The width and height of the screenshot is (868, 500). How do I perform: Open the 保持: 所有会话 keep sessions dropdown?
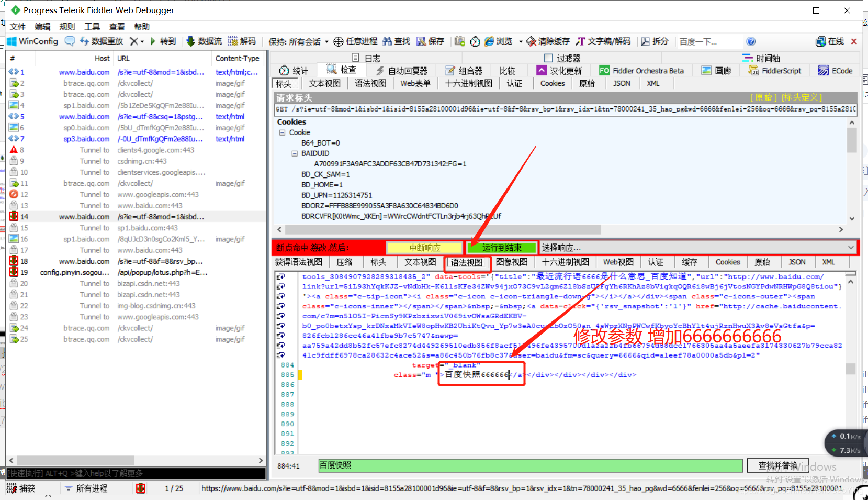[298, 41]
